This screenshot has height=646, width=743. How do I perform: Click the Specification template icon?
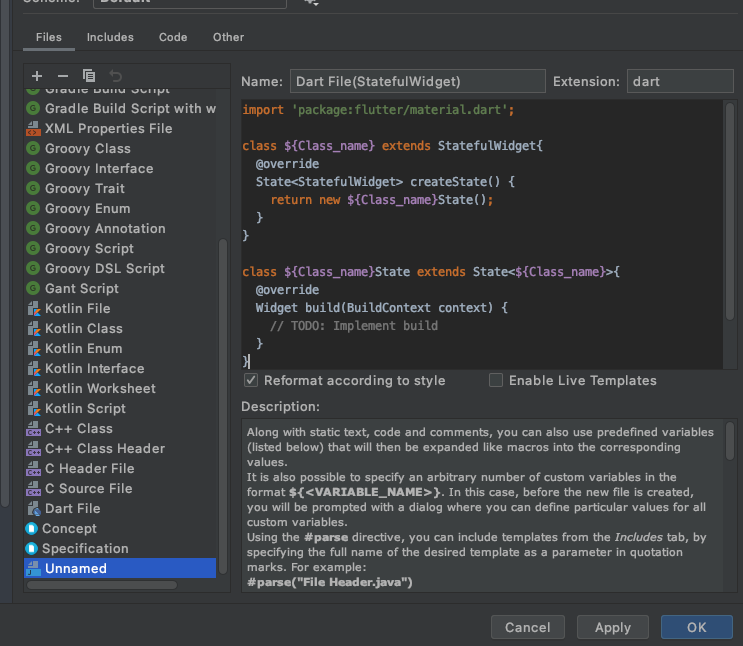click(x=31, y=548)
